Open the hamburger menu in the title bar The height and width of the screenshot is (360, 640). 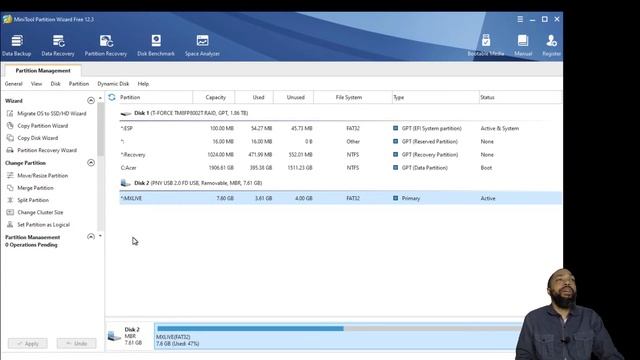tap(520, 19)
